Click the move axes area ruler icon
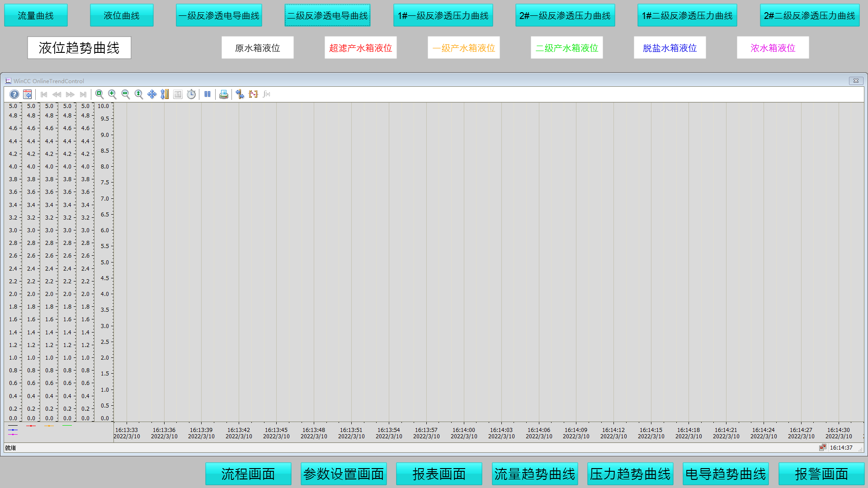 [165, 94]
